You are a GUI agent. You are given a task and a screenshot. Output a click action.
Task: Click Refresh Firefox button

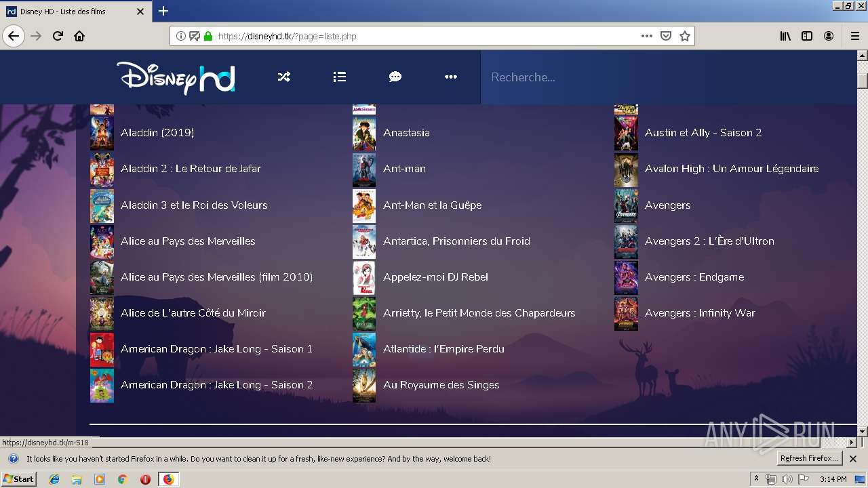(810, 459)
